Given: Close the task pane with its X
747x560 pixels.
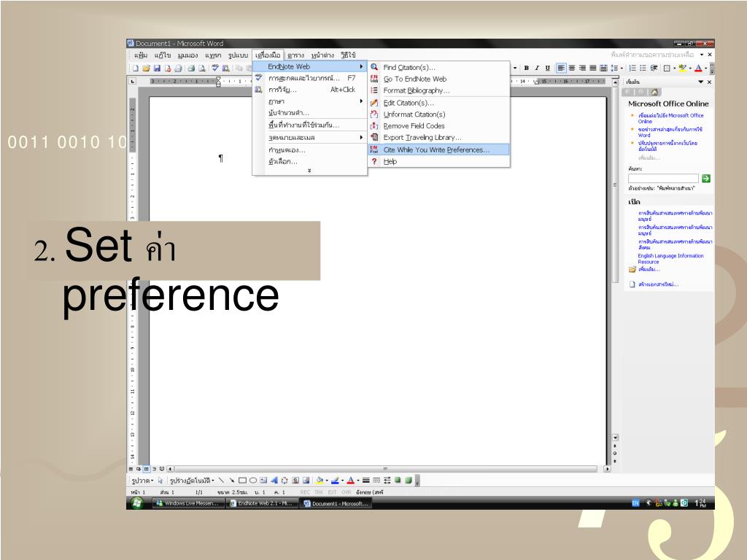Looking at the screenshot, I should [x=709, y=82].
